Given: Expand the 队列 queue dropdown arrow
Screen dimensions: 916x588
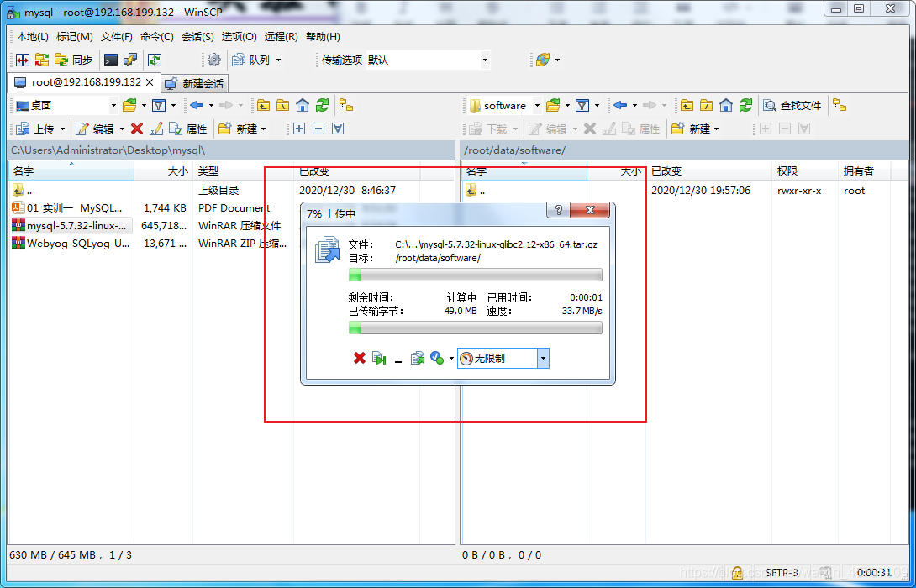Looking at the screenshot, I should [x=278, y=60].
